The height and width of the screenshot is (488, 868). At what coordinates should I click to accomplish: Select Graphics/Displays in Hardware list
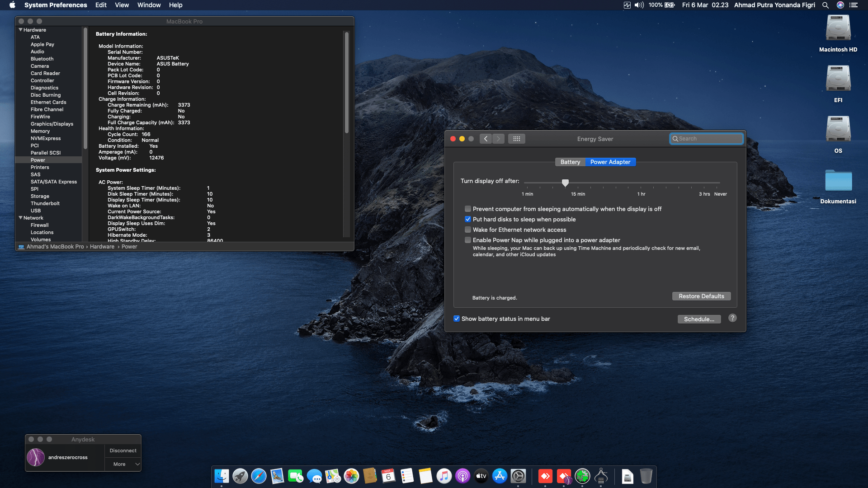pos(52,124)
